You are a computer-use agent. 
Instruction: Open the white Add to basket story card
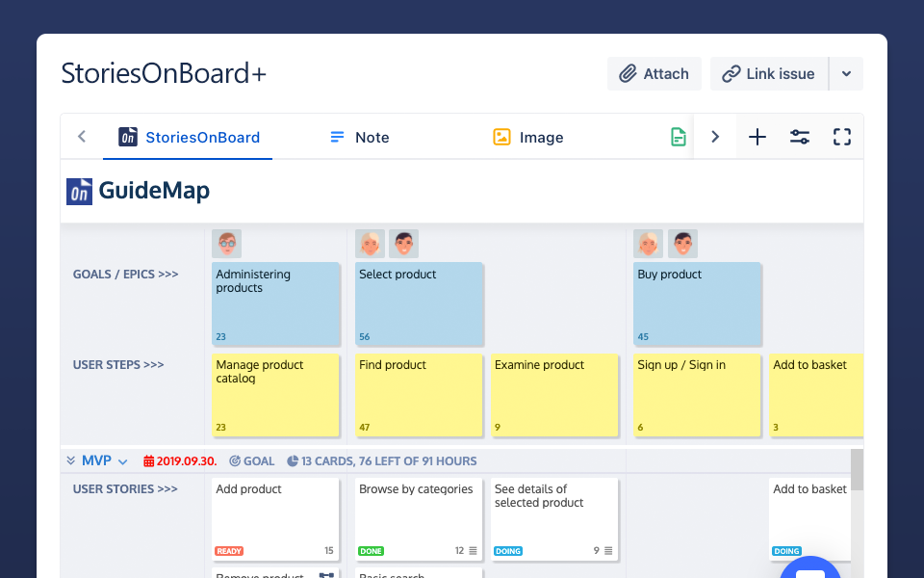coord(809,519)
